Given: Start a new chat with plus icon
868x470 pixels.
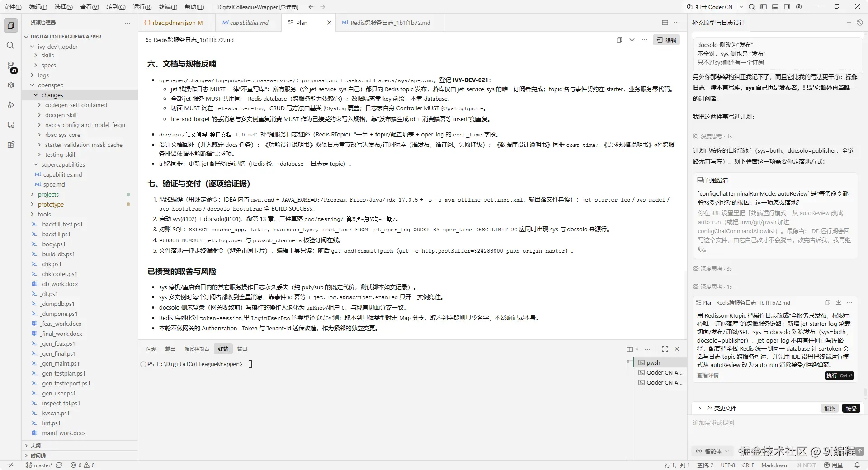Looking at the screenshot, I should 849,23.
